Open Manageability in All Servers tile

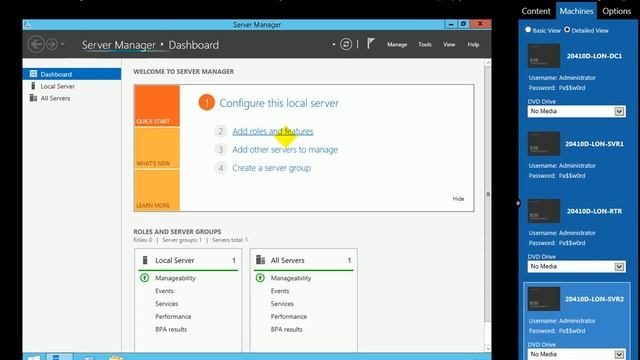click(291, 278)
